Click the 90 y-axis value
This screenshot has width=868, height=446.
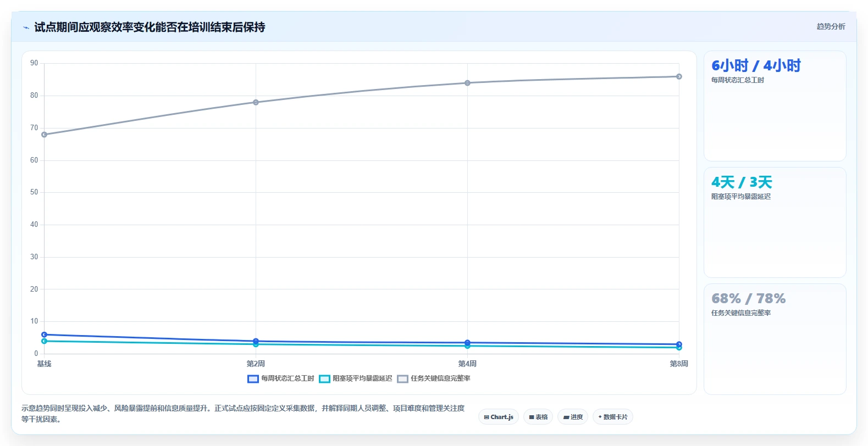click(34, 63)
